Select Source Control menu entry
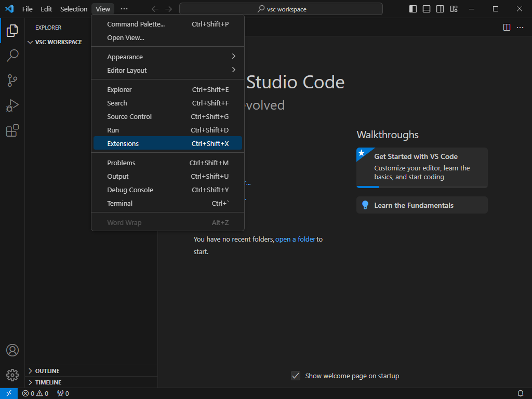The height and width of the screenshot is (399, 532). click(x=168, y=116)
